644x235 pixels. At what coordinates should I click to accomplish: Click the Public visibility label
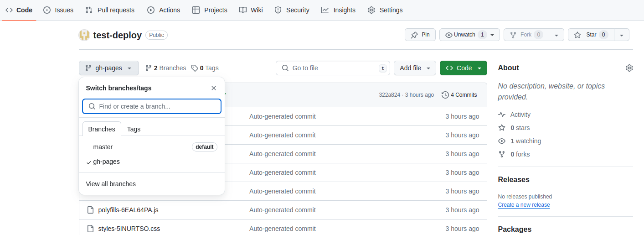[157, 35]
